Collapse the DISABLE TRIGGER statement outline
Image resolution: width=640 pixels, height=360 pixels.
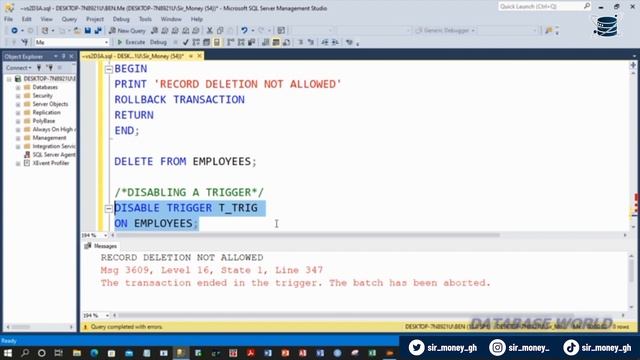click(x=109, y=209)
